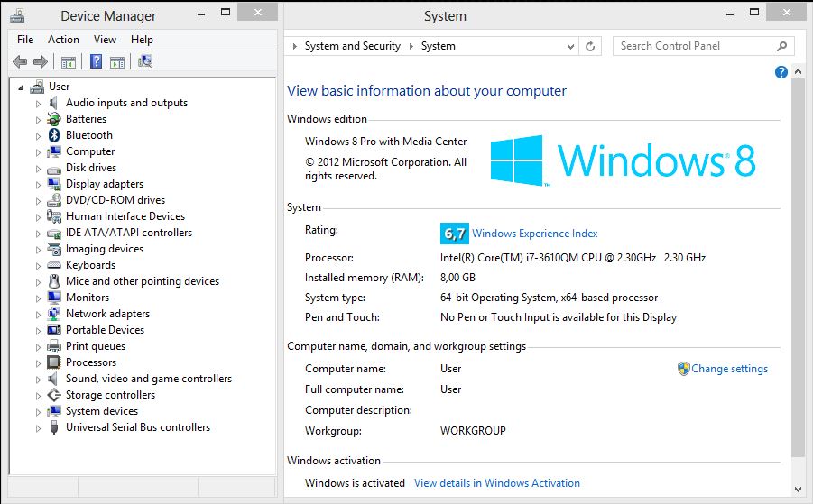813x504 pixels.
Task: Expand the System devices node
Action: (x=38, y=412)
